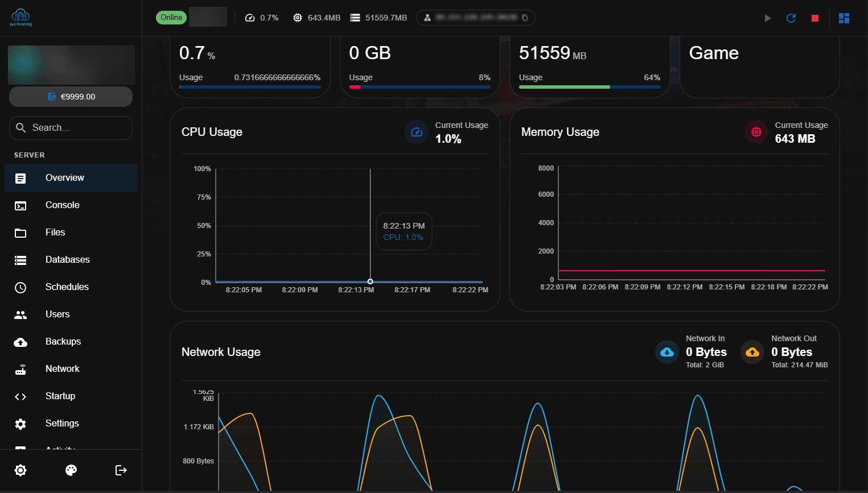
Task: Open the Databases page
Action: pyautogui.click(x=71, y=260)
